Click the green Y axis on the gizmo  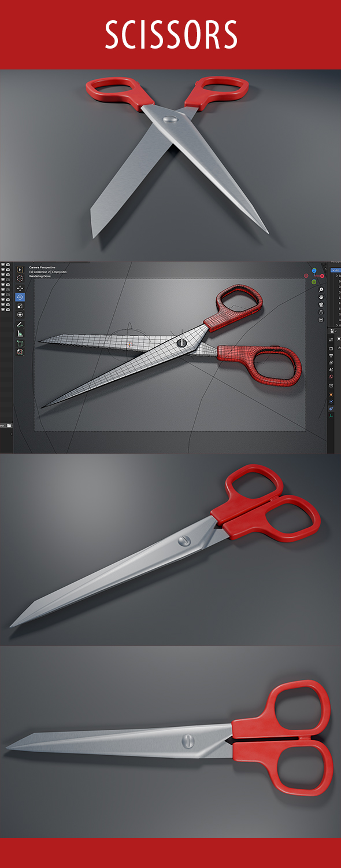pyautogui.click(x=314, y=282)
